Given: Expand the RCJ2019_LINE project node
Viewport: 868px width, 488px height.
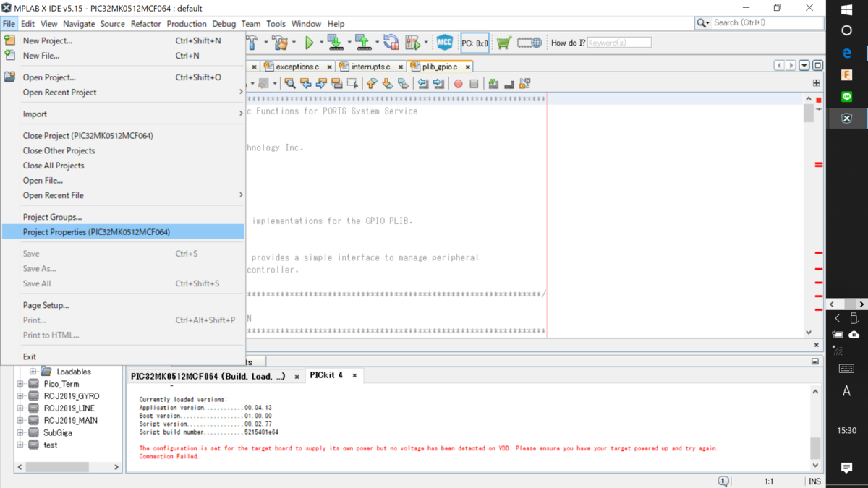Looking at the screenshot, I should pyautogui.click(x=20, y=408).
